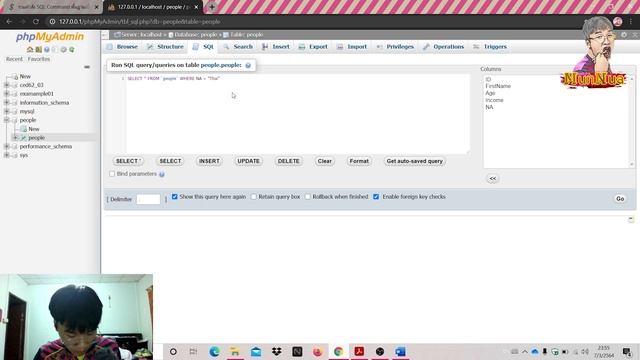Open the Triggers tab
This screenshot has height=360, width=640.
pyautogui.click(x=490, y=47)
